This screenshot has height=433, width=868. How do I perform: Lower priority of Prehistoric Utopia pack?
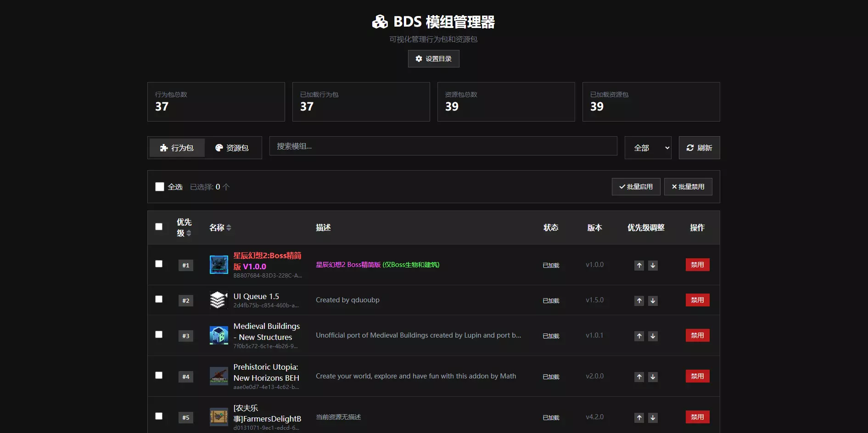pyautogui.click(x=653, y=377)
